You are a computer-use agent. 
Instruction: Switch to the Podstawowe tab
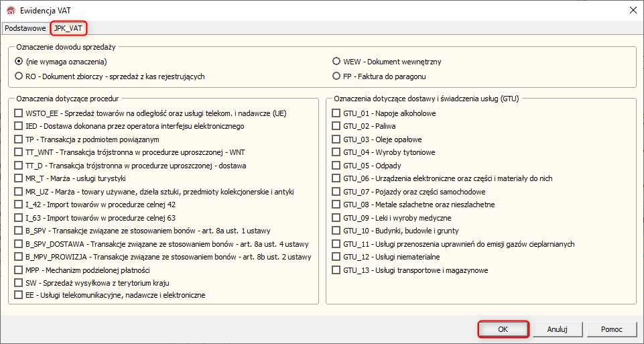(25, 28)
